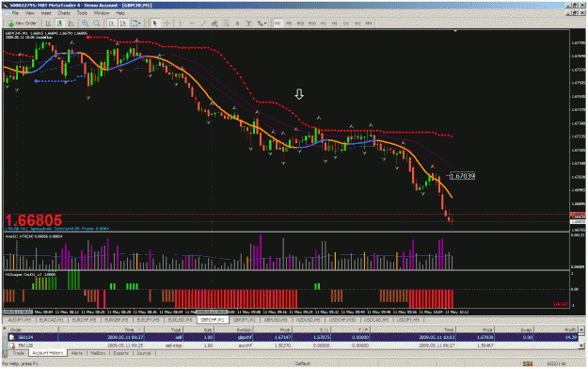Switch to the USDJPY,M5 chart tab
This screenshot has width=588, height=369.
point(408,320)
